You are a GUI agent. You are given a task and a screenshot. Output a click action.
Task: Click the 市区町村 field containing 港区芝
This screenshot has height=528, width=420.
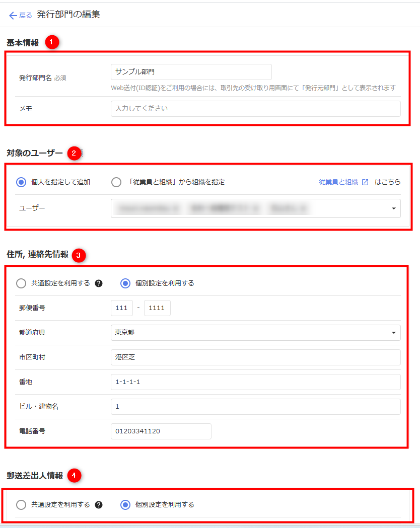[255, 357]
